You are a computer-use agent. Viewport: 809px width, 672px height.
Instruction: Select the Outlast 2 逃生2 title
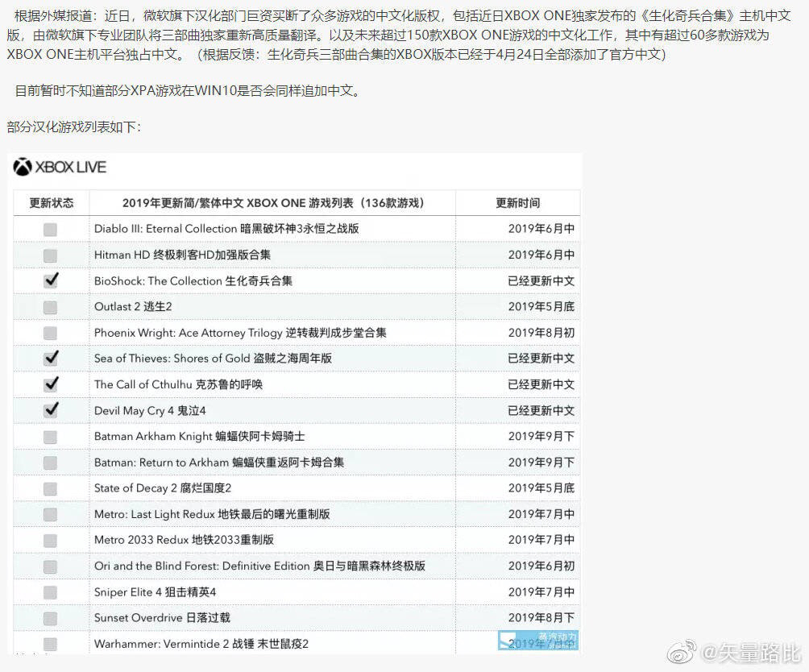click(x=133, y=306)
